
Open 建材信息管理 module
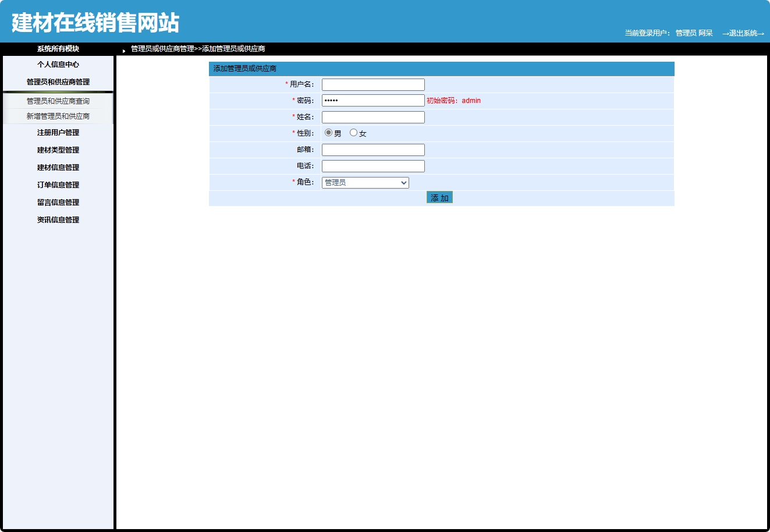point(57,167)
